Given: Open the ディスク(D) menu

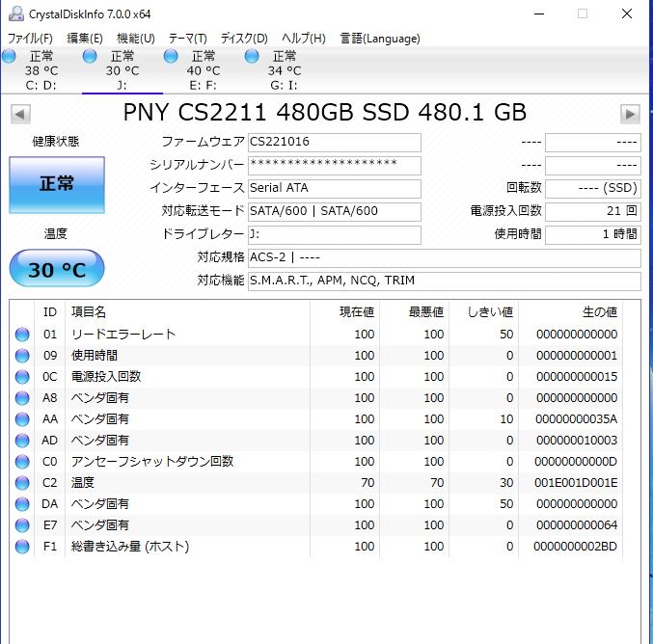Looking at the screenshot, I should [x=244, y=39].
